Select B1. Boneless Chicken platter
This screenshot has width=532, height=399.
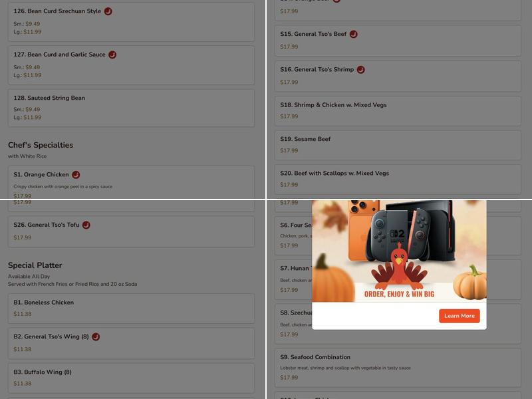(x=131, y=309)
